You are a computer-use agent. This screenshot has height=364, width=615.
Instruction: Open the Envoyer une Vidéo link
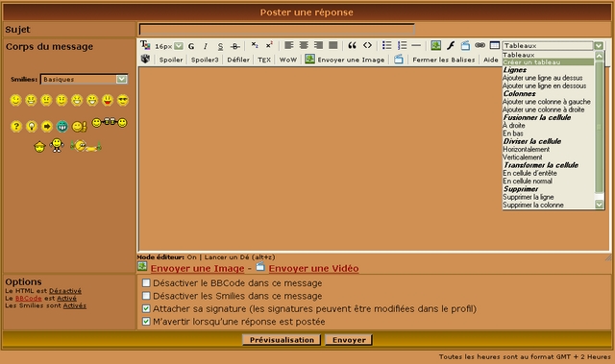[313, 268]
